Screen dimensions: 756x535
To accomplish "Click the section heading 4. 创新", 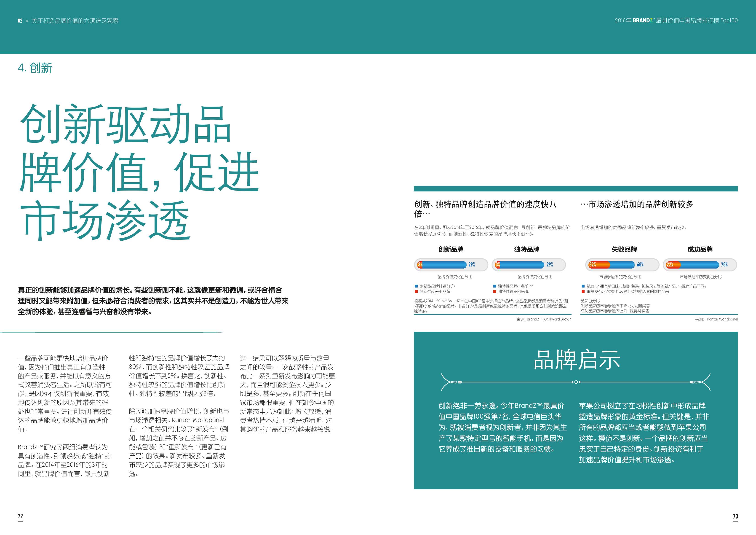I will pyautogui.click(x=35, y=68).
